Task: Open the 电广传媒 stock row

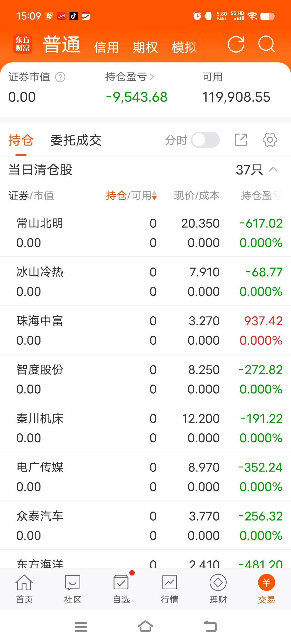Action: [x=145, y=477]
